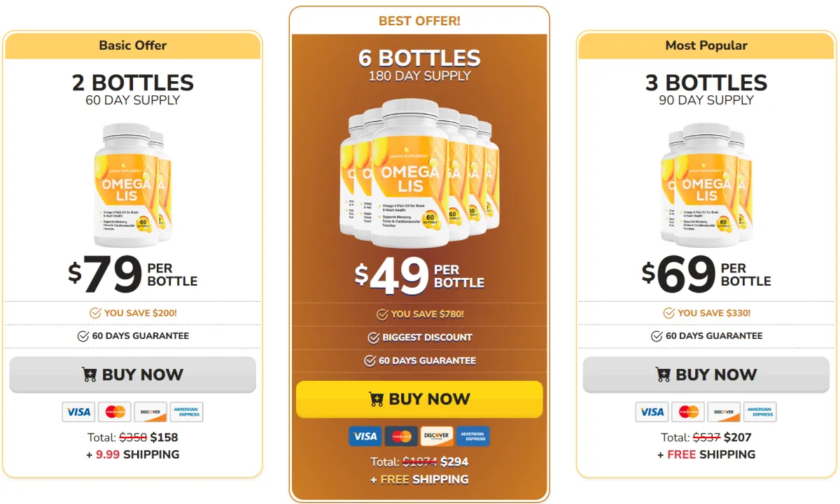Viewport: 840px width, 504px height.
Task: Click the Mastercard icon in 6 Bottles offer
Action: point(401,436)
